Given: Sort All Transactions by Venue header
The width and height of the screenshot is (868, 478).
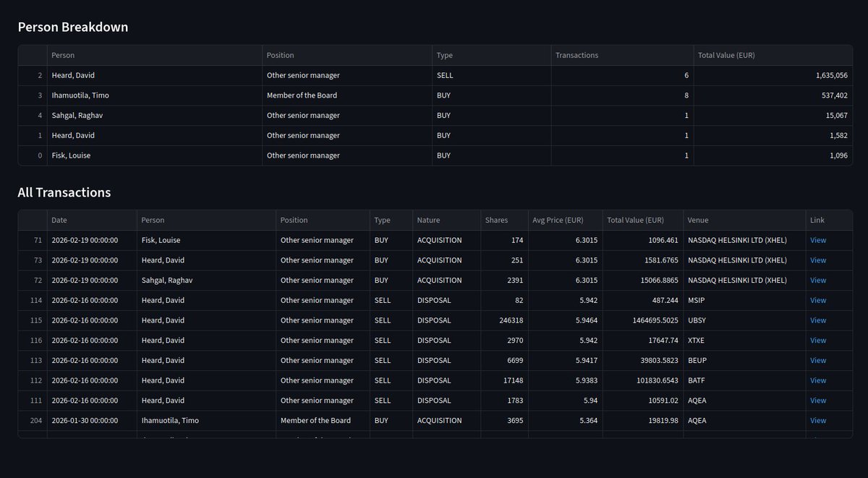Looking at the screenshot, I should [x=744, y=221].
